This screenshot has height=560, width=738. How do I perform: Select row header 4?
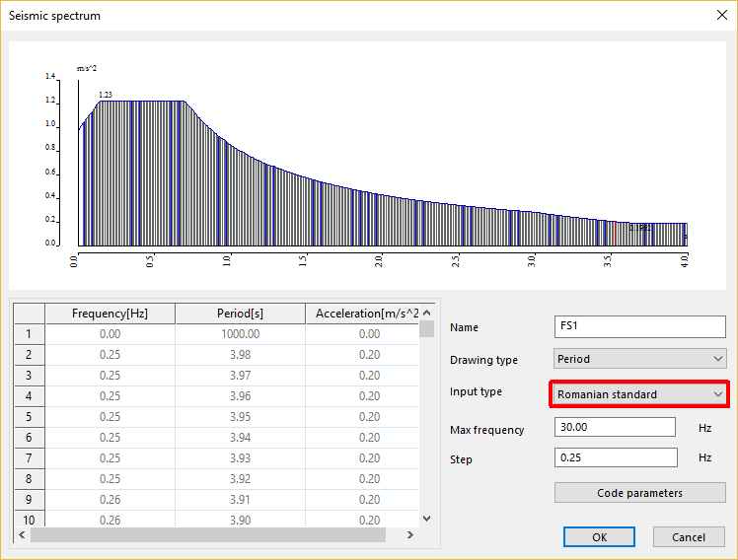[x=30, y=396]
